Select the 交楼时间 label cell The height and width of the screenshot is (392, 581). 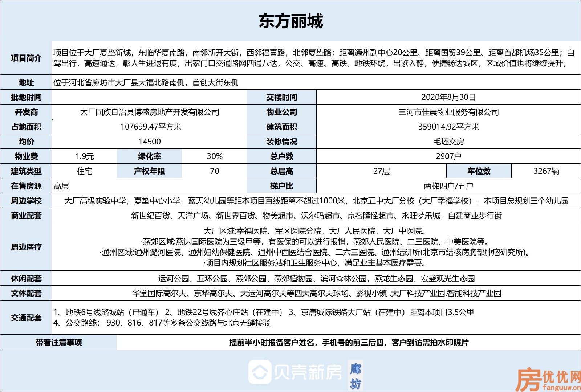pos(282,97)
